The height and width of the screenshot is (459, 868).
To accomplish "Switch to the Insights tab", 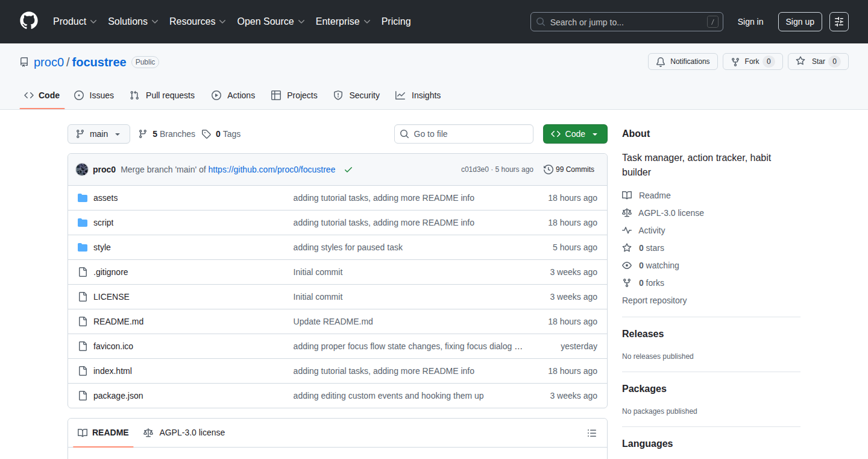I will pyautogui.click(x=418, y=95).
